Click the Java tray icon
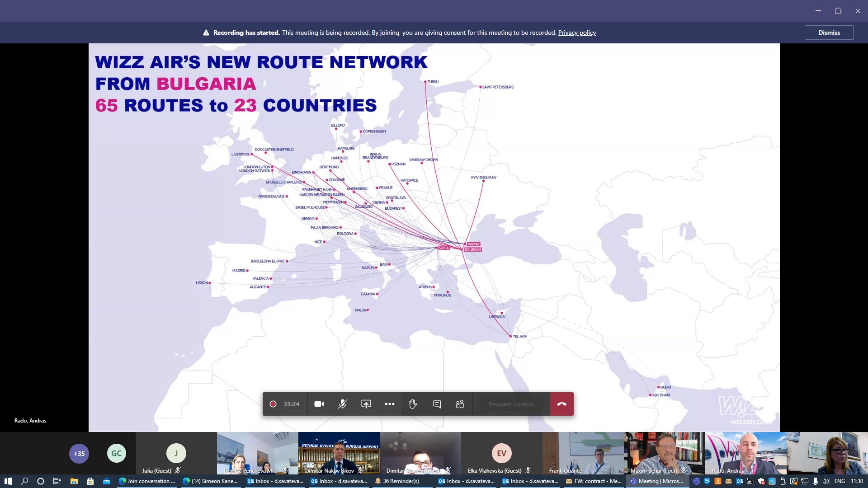This screenshot has height=488, width=868. (x=718, y=481)
